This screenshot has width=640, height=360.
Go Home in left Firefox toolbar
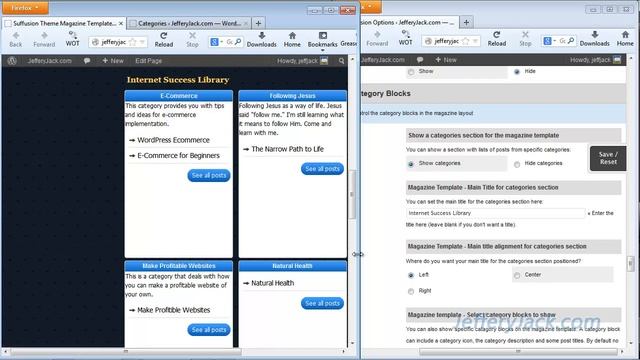tap(292, 36)
